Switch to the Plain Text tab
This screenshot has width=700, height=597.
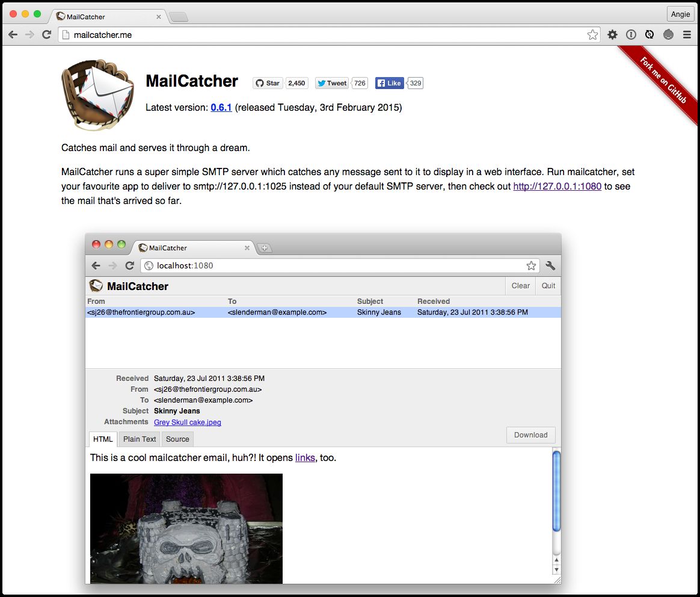pyautogui.click(x=140, y=439)
